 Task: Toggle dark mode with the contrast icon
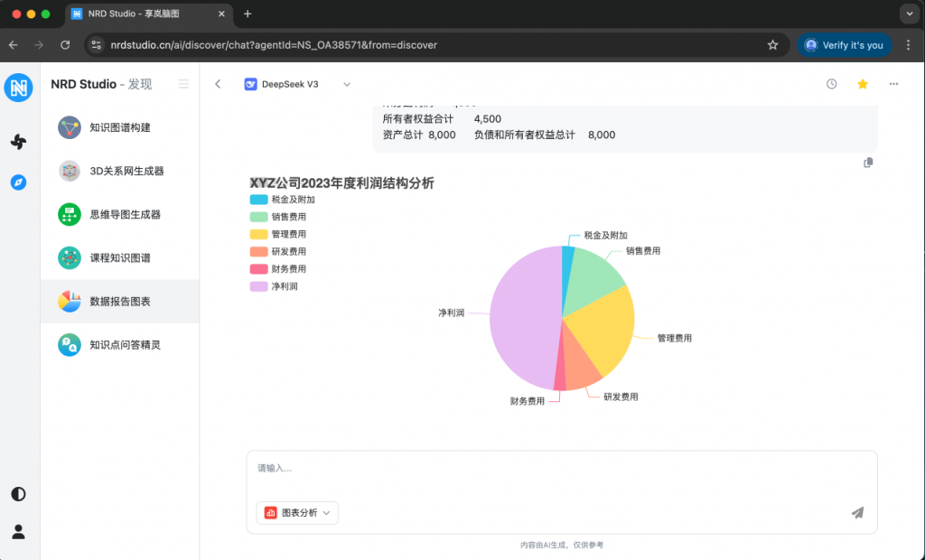(x=18, y=494)
